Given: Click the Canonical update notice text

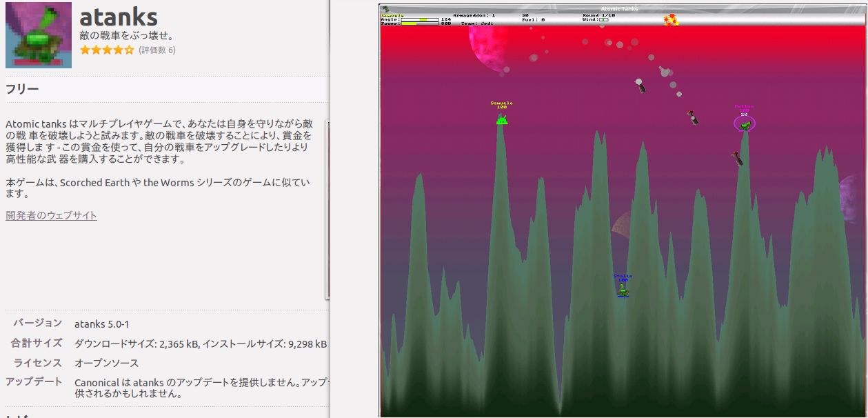Looking at the screenshot, I should click(201, 388).
